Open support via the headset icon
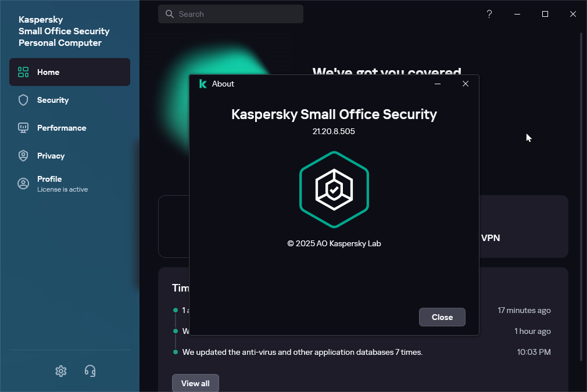Image resolution: width=587 pixels, height=392 pixels. pos(90,371)
